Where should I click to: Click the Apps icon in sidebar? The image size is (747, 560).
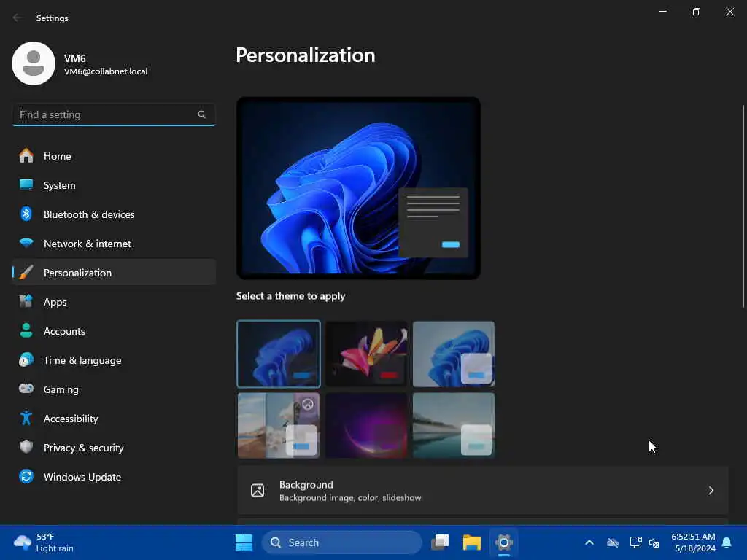click(26, 301)
